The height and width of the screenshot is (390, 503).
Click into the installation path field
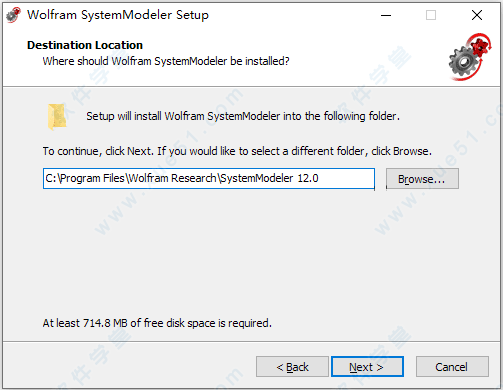click(209, 178)
